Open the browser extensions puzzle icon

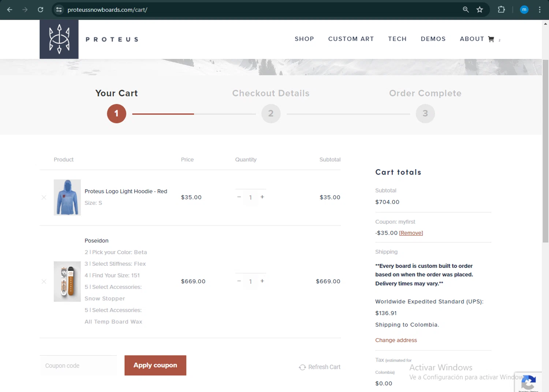[501, 10]
